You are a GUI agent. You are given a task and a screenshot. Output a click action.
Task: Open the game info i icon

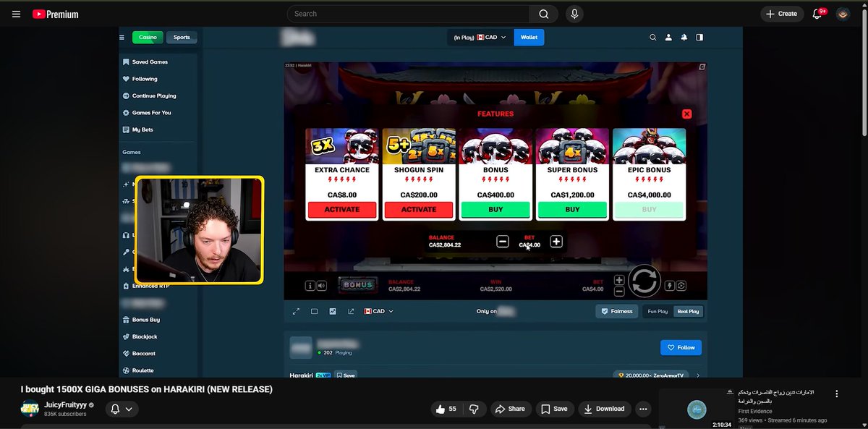point(310,286)
